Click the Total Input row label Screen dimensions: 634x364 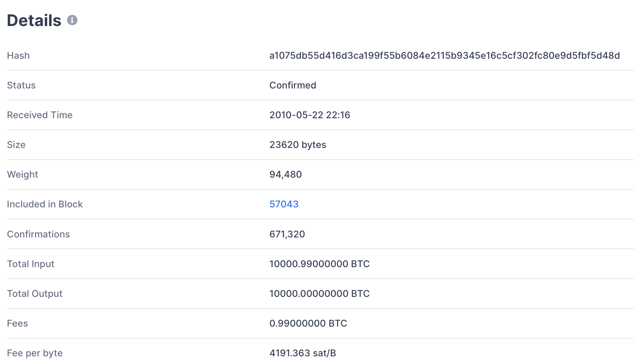[x=30, y=263]
